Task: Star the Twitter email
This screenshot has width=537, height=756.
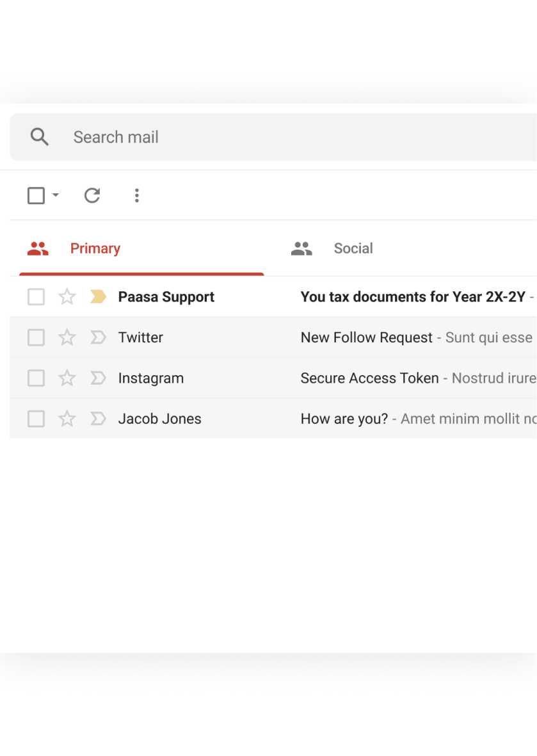Action: 67,337
